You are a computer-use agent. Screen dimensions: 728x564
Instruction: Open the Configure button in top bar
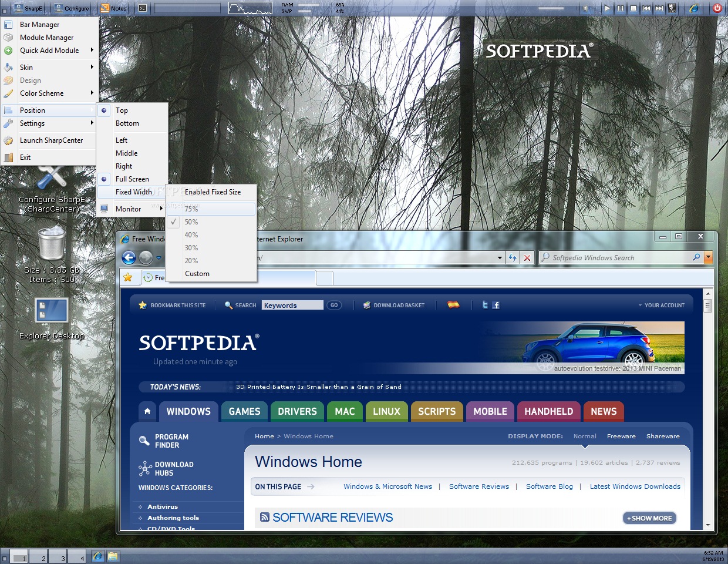point(72,8)
